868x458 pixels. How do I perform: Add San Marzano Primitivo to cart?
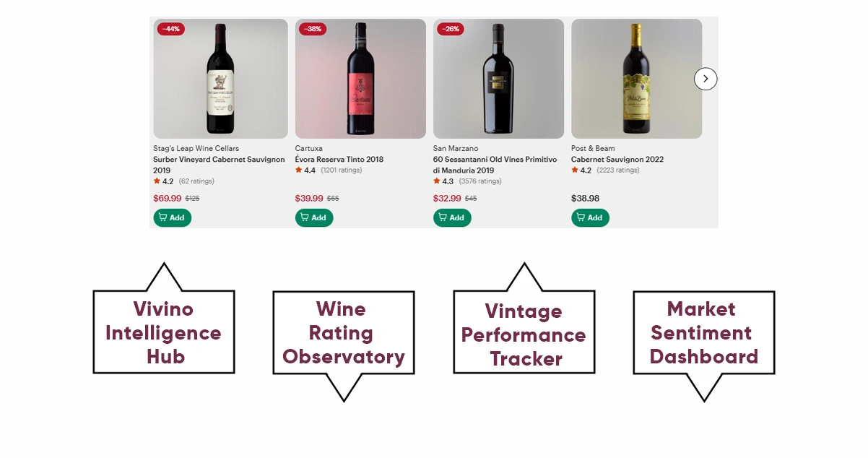[x=452, y=217]
